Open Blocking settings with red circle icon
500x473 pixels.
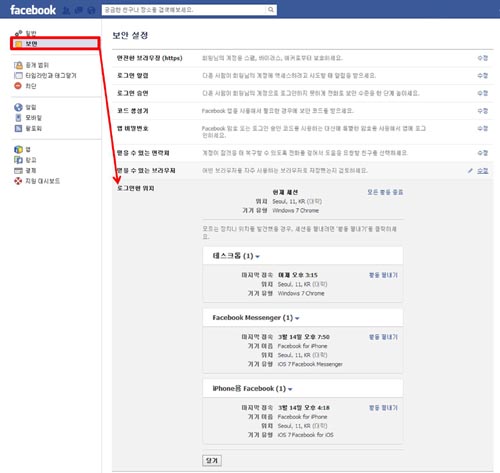(x=25, y=86)
